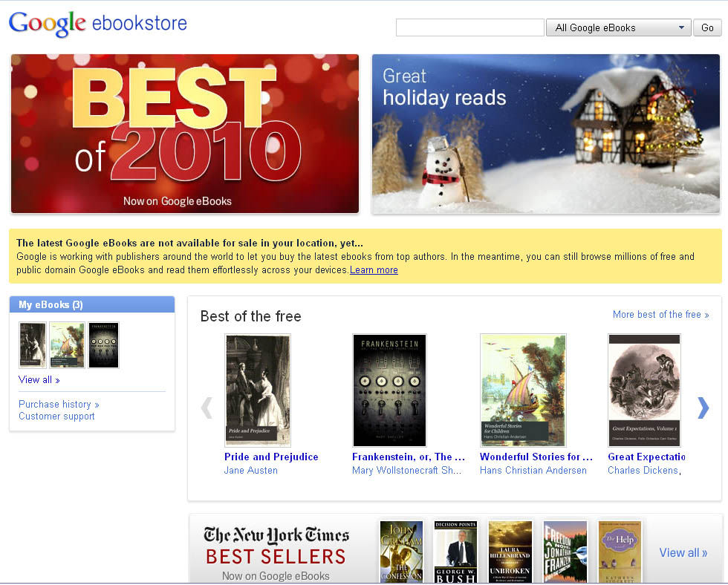
Task: Follow the Learn more link
Action: pos(374,270)
